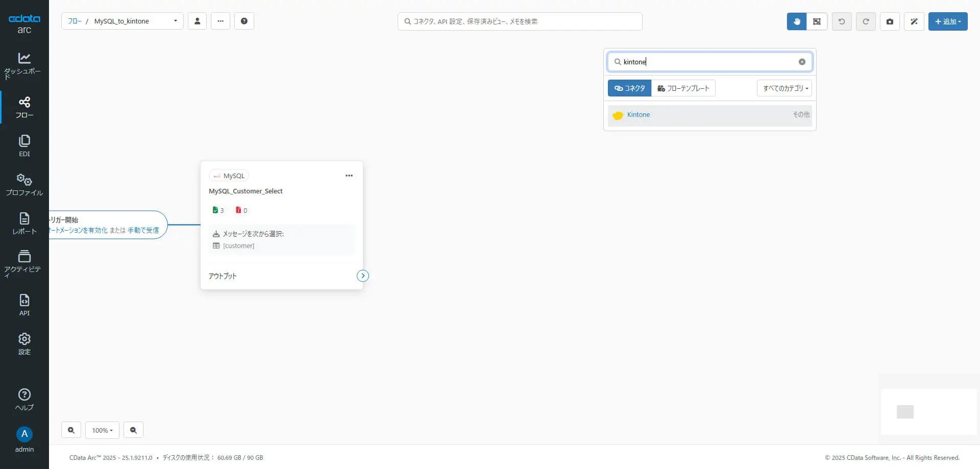Click the admin user avatar
980x469 pixels.
click(24, 434)
